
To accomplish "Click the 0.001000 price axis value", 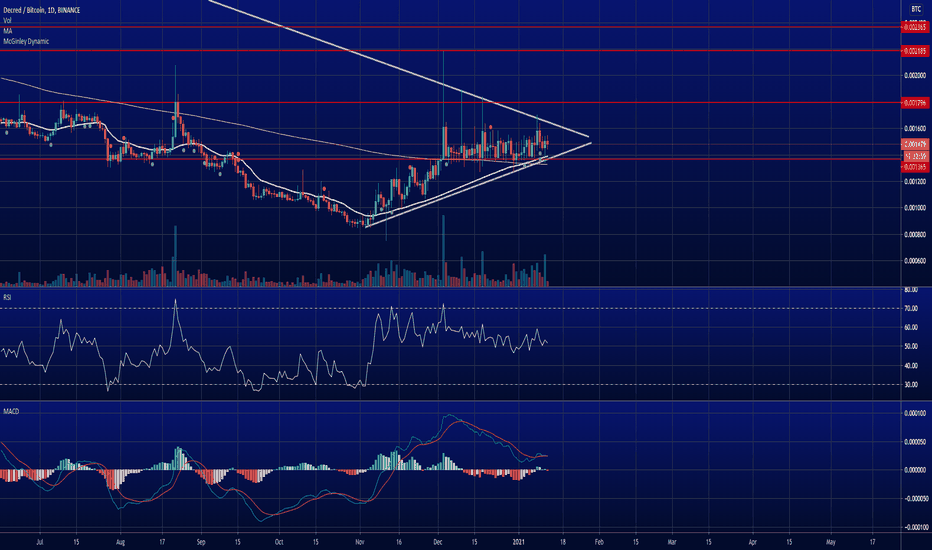I will [x=915, y=208].
